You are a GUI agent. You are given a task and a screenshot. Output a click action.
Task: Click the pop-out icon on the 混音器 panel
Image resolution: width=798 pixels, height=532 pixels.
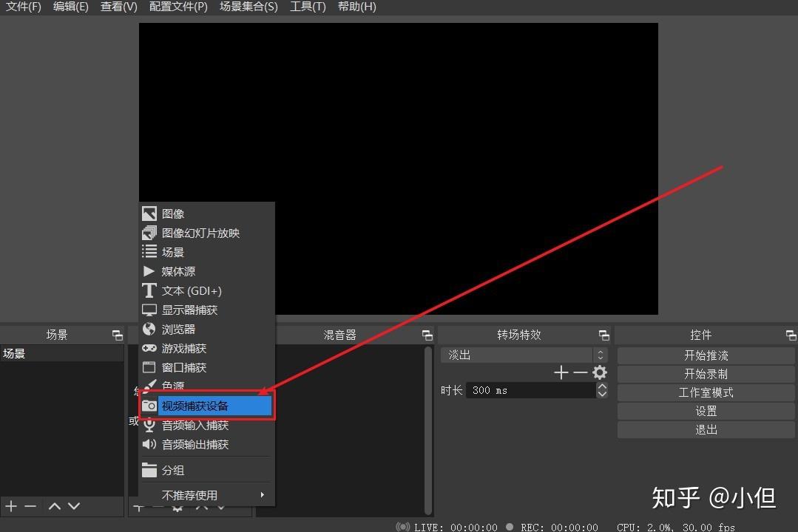point(427,334)
